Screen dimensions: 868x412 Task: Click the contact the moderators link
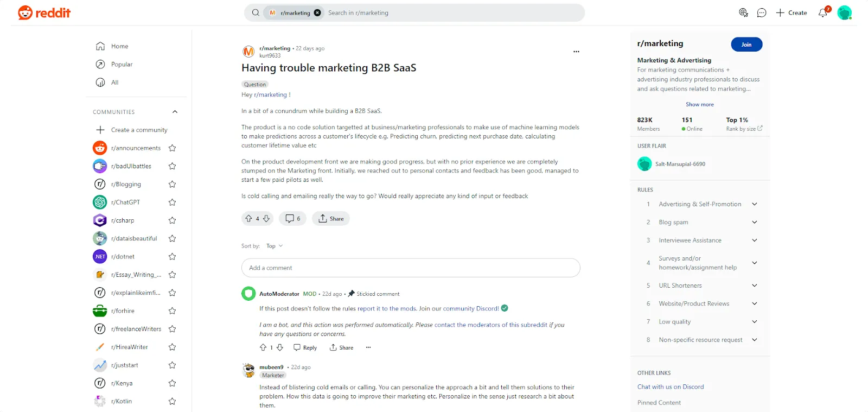point(491,325)
